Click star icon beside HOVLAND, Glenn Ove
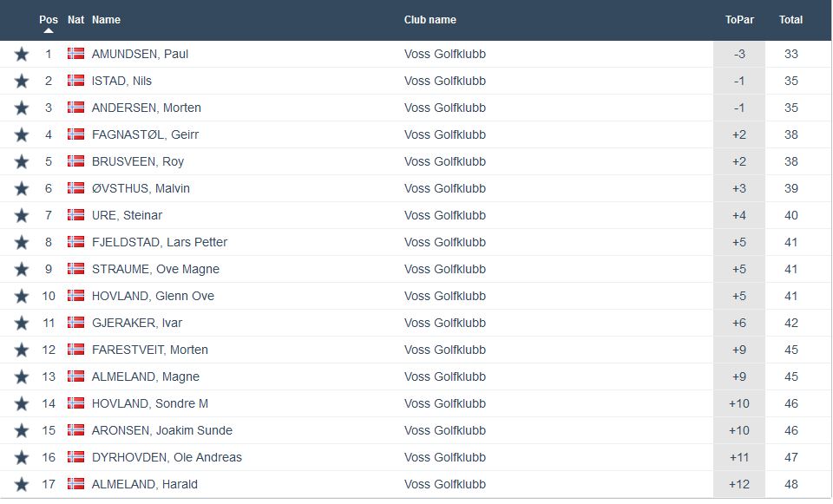This screenshot has width=833, height=504. 22,297
